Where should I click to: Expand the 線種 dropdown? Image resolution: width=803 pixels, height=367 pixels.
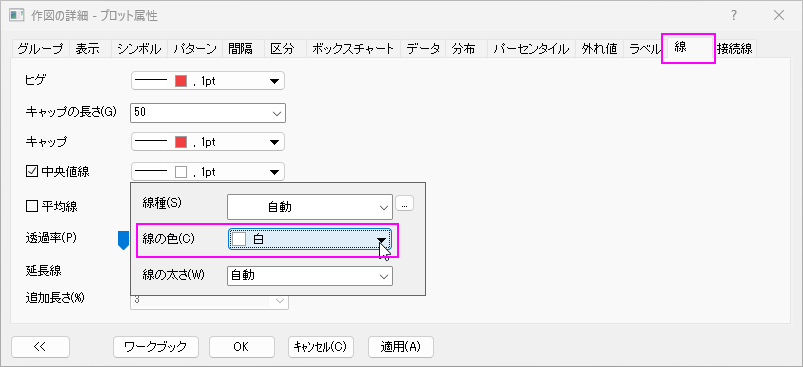(x=310, y=207)
